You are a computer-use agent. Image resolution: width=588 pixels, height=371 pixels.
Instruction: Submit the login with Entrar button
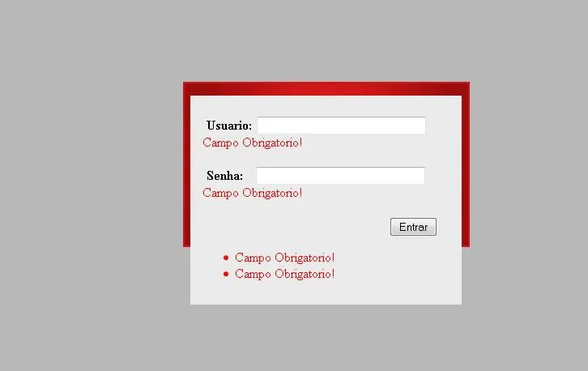point(413,227)
